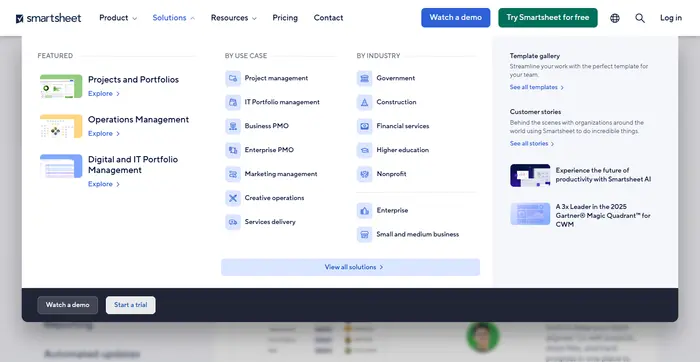Click the Project management icon
The height and width of the screenshot is (362, 700).
[x=233, y=78]
